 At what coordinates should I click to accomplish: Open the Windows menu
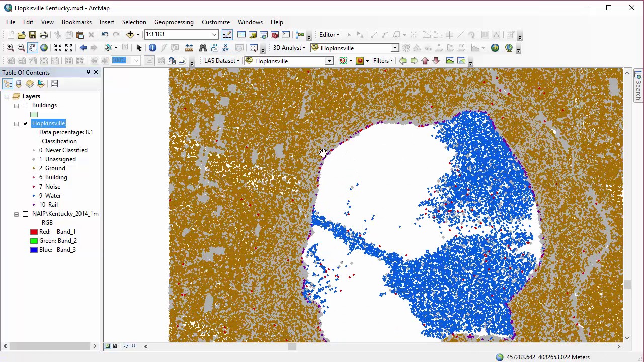click(250, 22)
